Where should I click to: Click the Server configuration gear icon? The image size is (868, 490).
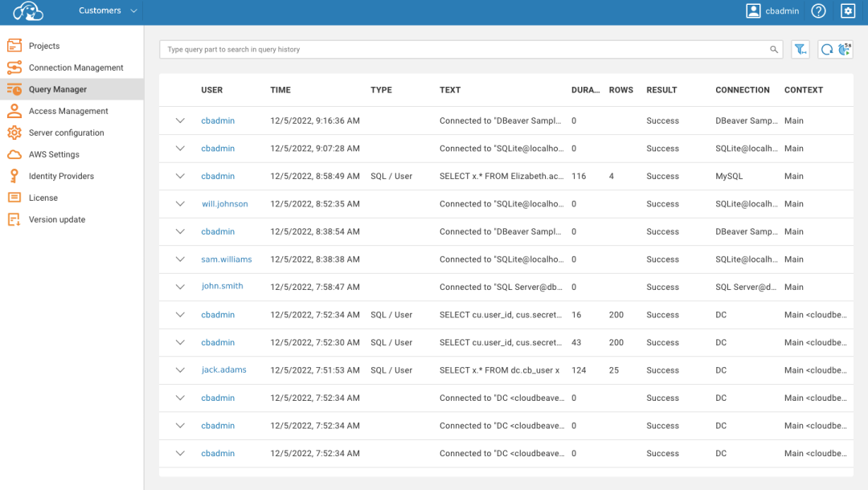coord(14,133)
